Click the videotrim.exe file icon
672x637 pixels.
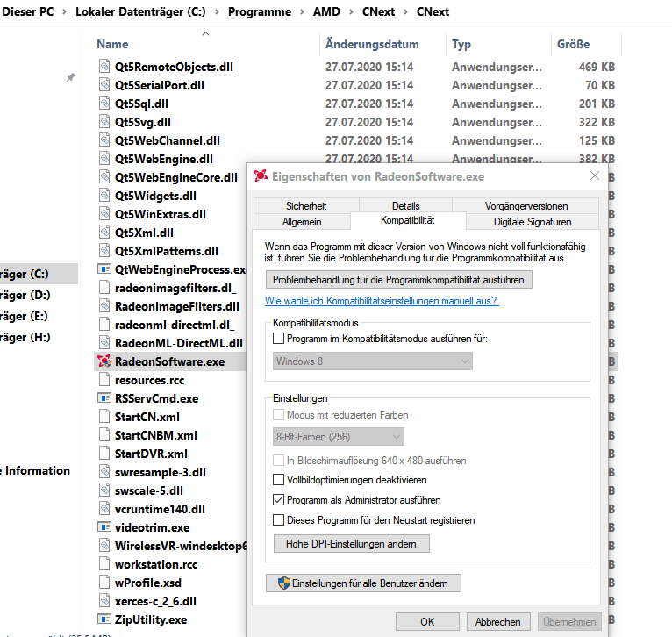pos(104,527)
